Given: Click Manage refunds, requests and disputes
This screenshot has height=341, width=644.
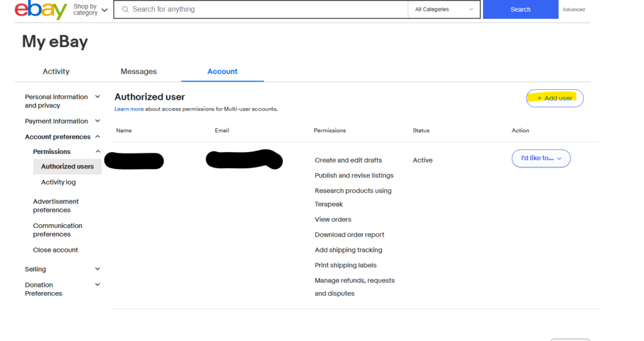Looking at the screenshot, I should tap(355, 287).
